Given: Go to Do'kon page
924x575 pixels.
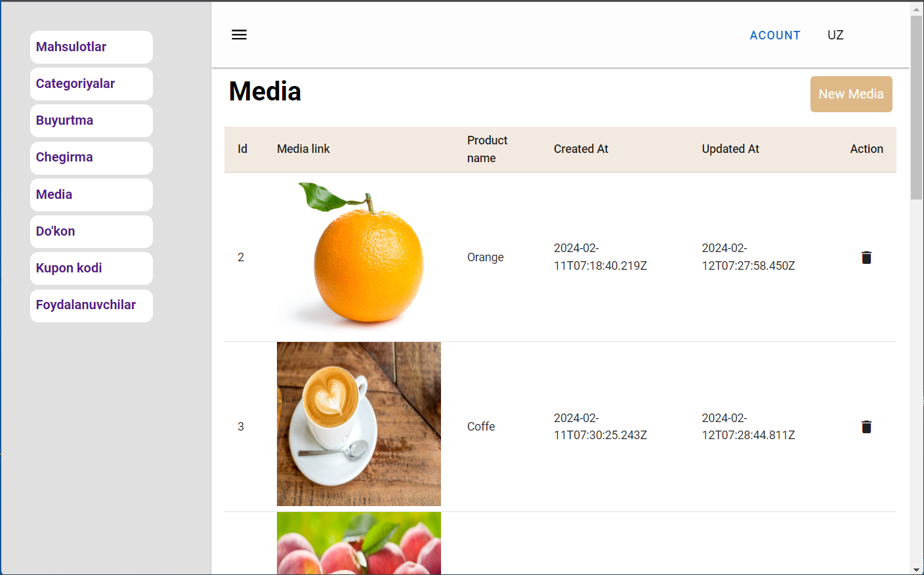Looking at the screenshot, I should (91, 232).
